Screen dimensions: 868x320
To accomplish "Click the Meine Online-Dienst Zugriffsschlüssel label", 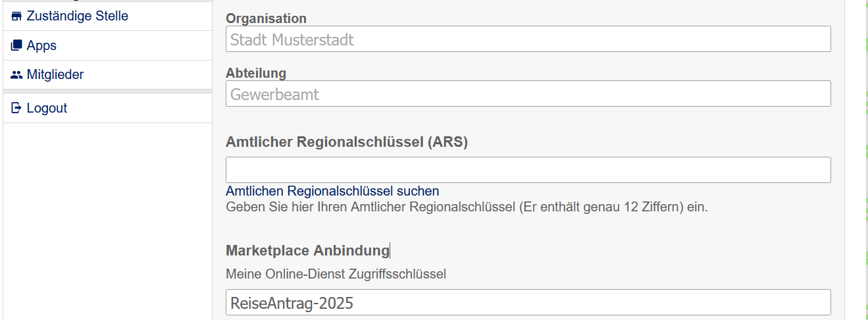I will pos(336,274).
